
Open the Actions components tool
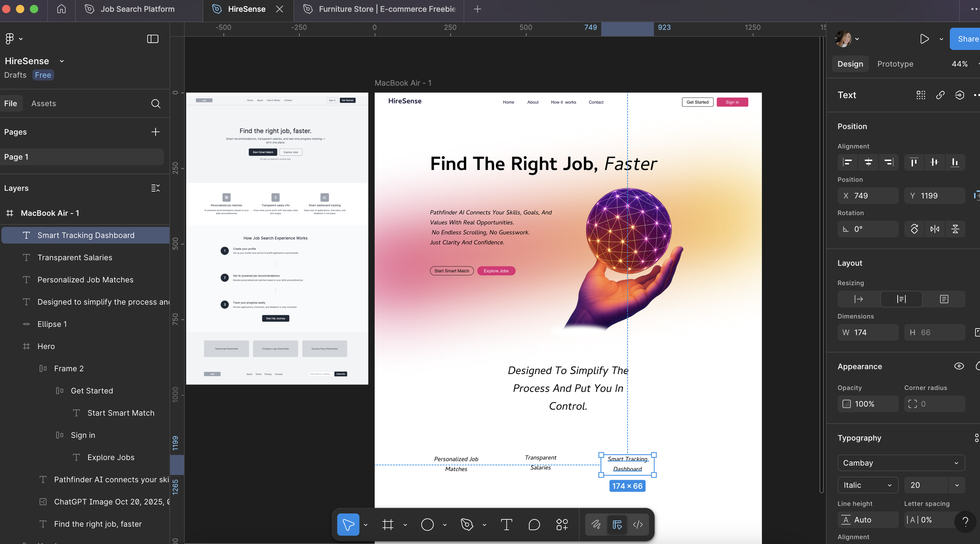click(562, 524)
